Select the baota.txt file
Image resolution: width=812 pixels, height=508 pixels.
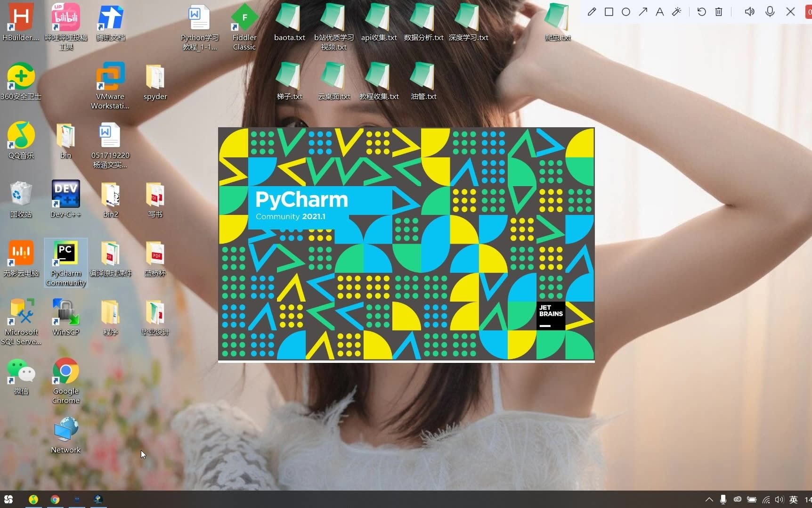click(x=289, y=23)
